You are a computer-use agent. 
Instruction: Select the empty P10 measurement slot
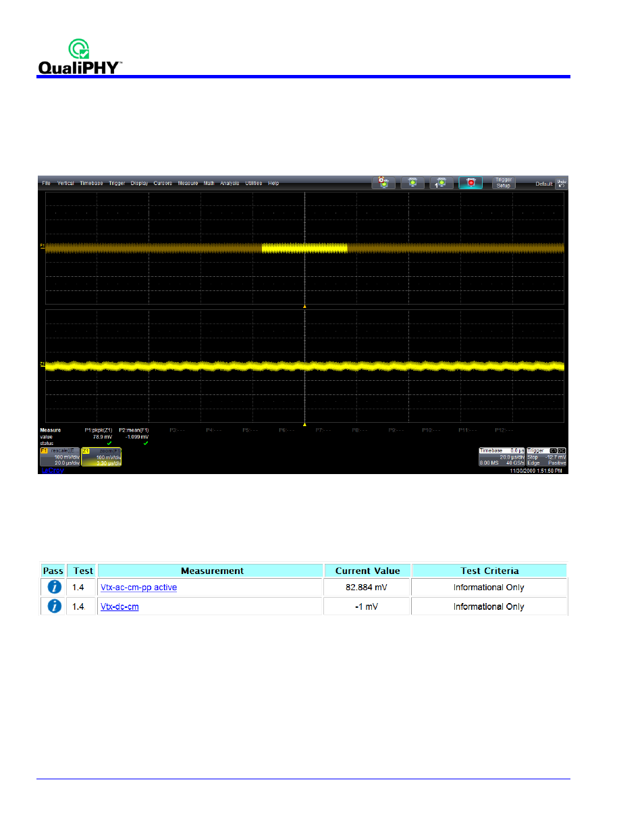(431, 430)
